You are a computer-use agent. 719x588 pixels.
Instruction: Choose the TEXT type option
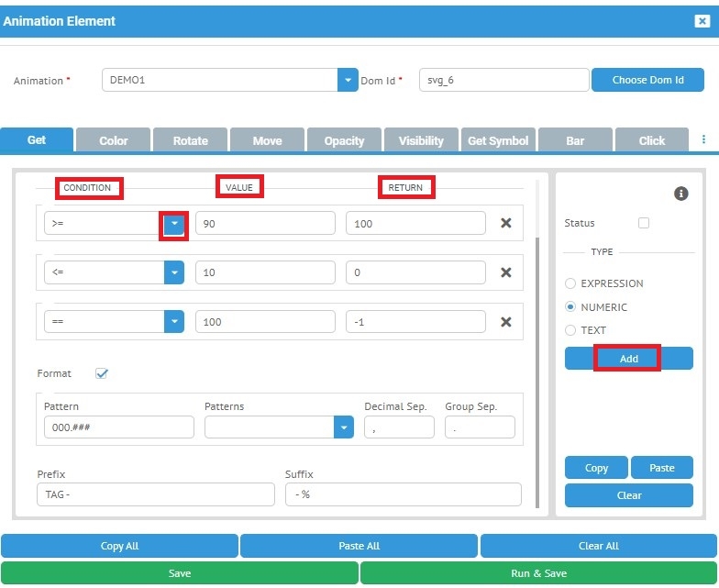(570, 330)
